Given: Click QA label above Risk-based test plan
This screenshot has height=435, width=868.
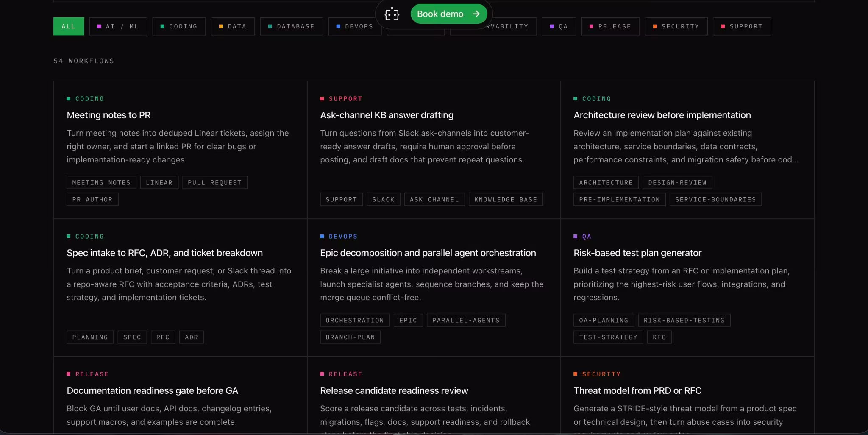Looking at the screenshot, I should click(587, 237).
